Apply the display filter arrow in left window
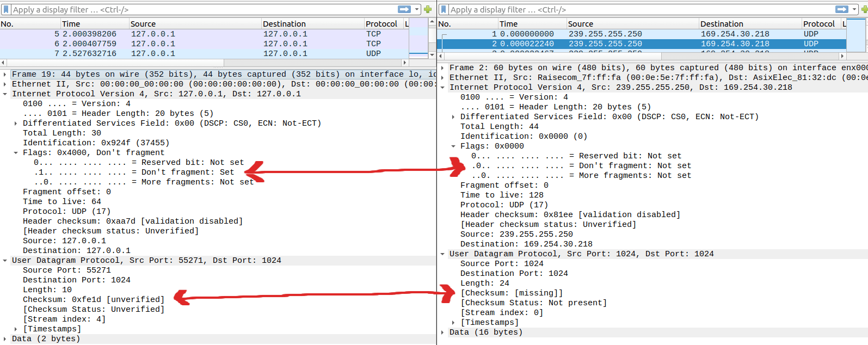The height and width of the screenshot is (345, 868). coord(404,9)
